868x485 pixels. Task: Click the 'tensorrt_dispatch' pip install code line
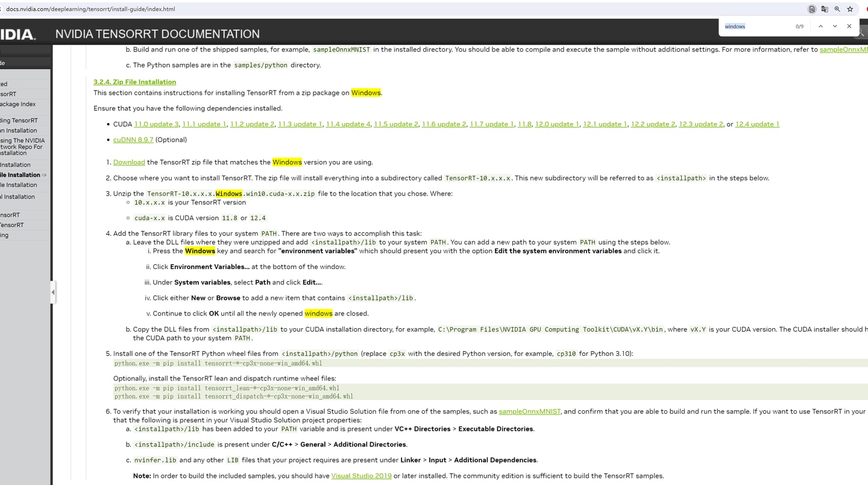234,396
